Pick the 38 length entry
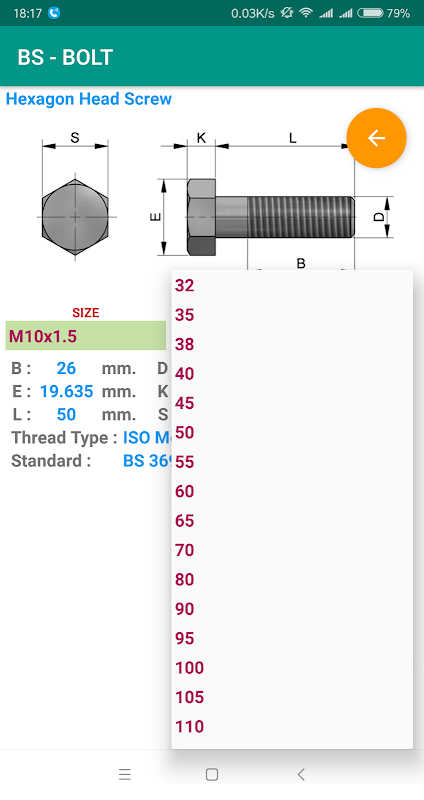 292,344
